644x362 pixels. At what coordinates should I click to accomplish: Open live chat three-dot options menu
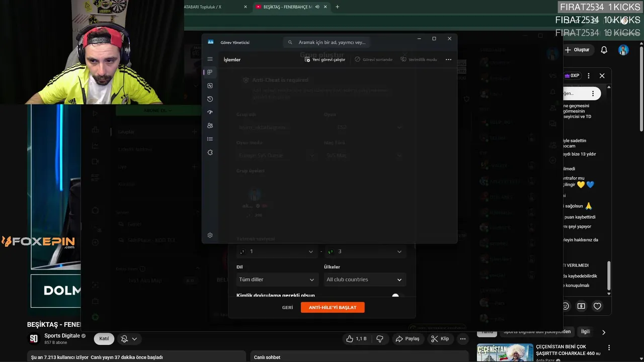pyautogui.click(x=589, y=75)
